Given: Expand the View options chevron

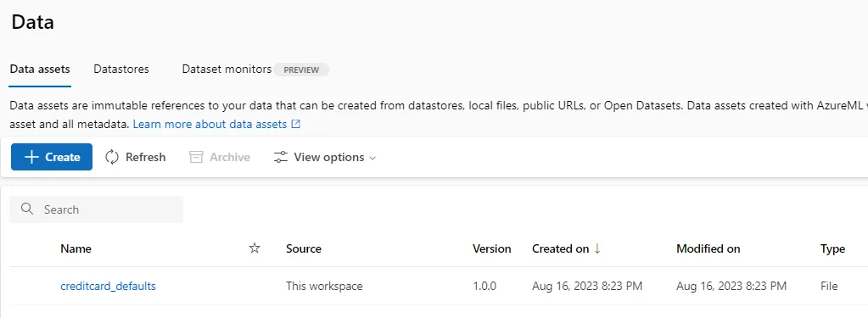Looking at the screenshot, I should (372, 159).
